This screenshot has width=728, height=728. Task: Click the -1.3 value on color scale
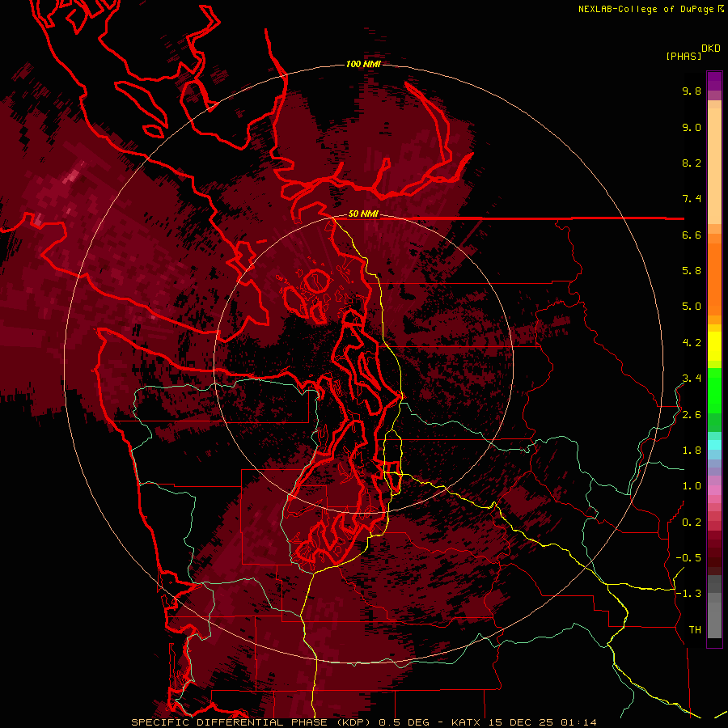tap(688, 594)
